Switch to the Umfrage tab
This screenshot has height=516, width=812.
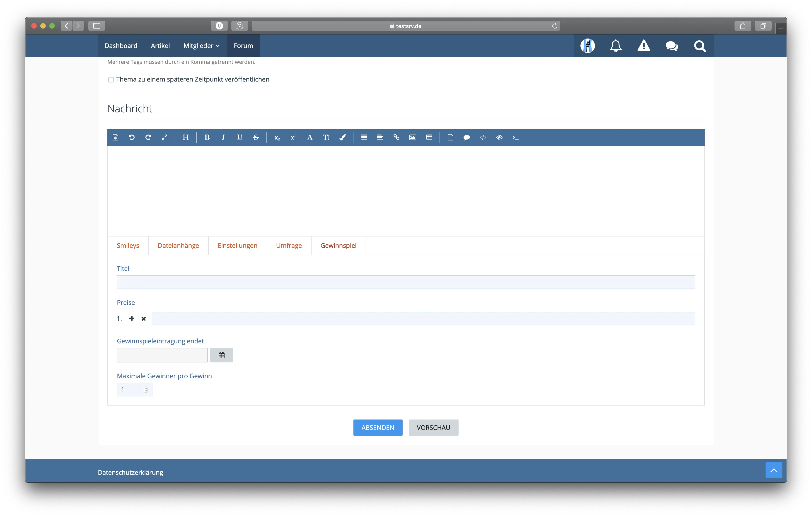(x=289, y=245)
